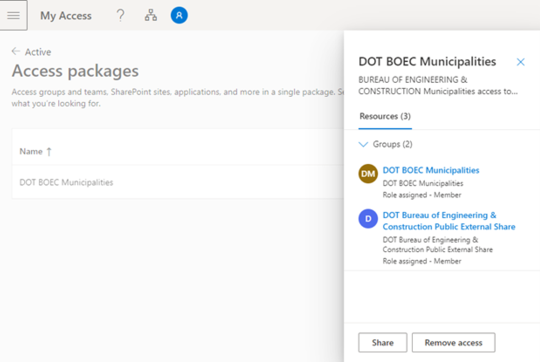Click the Remove access button

point(454,343)
